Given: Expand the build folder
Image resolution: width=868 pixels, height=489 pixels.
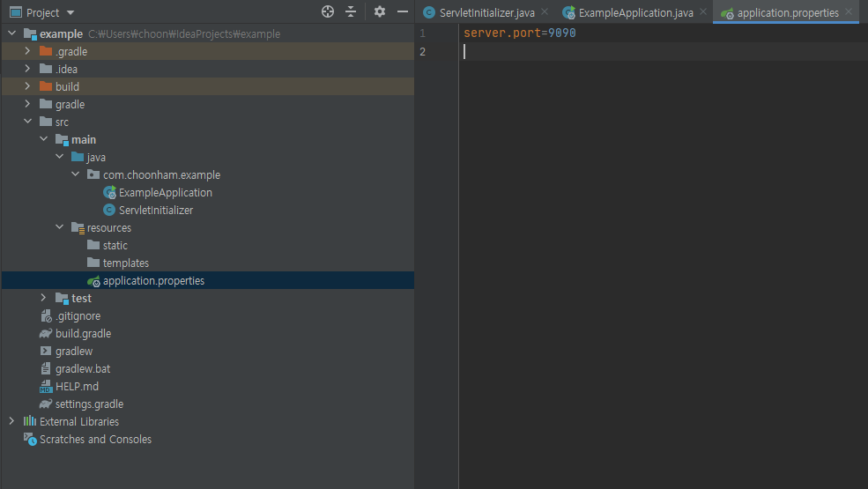Looking at the screenshot, I should [27, 86].
